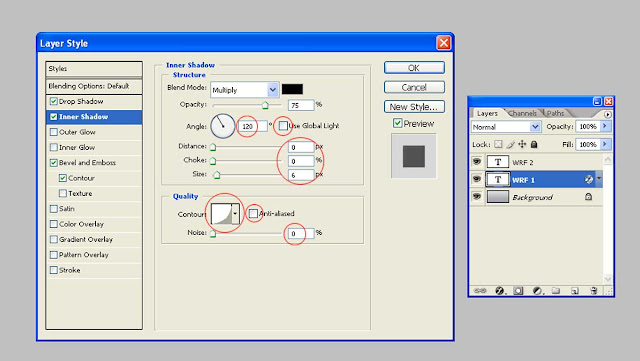Switch to the Paths tab
640x361 pixels.
(555, 113)
